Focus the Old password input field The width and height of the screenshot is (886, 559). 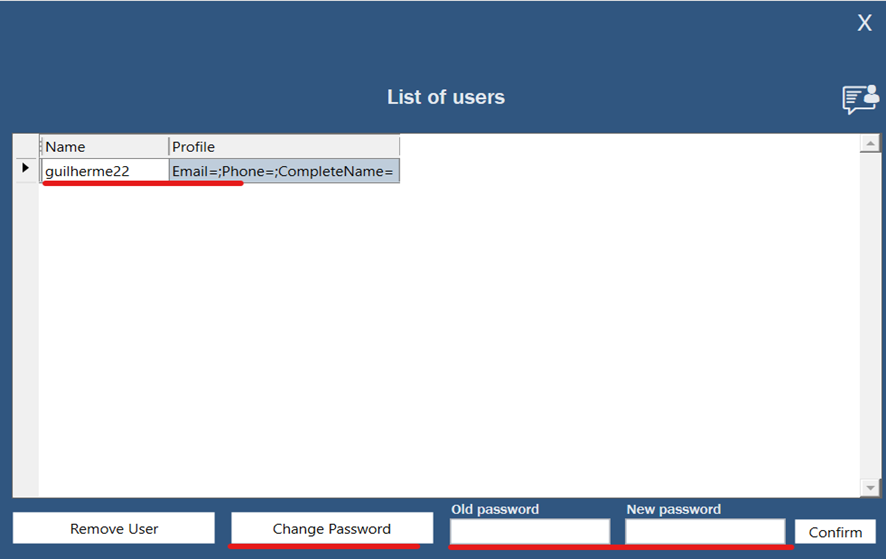click(x=529, y=531)
